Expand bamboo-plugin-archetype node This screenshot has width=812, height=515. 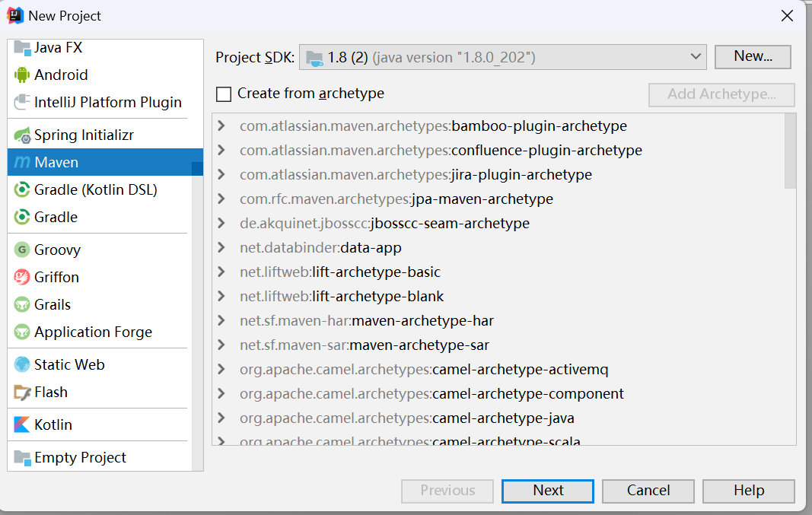pos(221,126)
